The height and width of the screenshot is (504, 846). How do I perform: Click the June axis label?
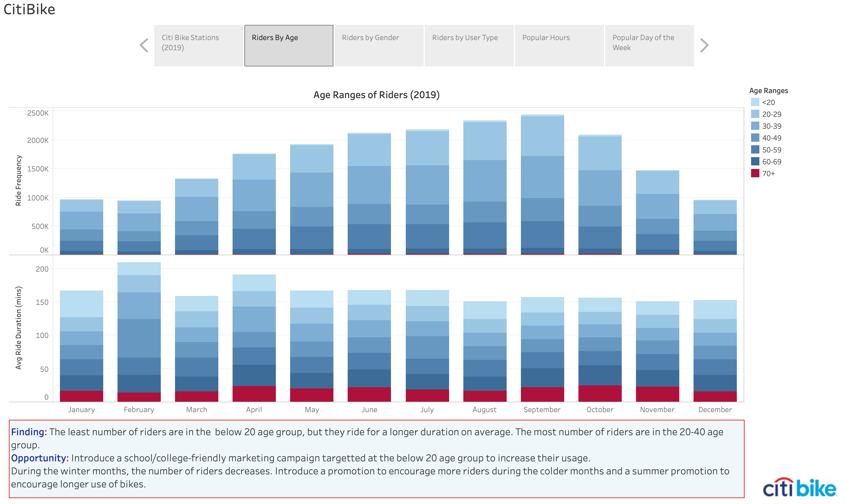coord(369,410)
